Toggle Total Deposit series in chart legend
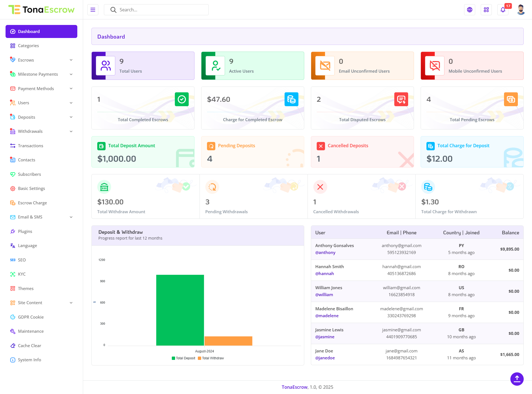The image size is (532, 394). pos(183,358)
